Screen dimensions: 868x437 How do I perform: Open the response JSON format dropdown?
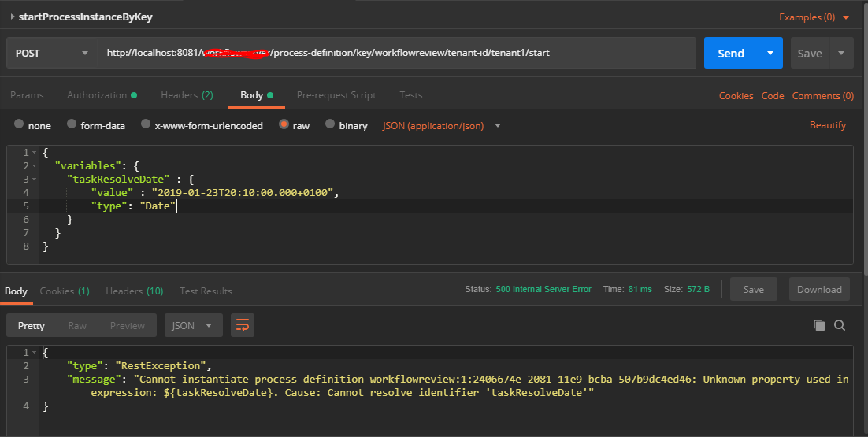pos(193,325)
